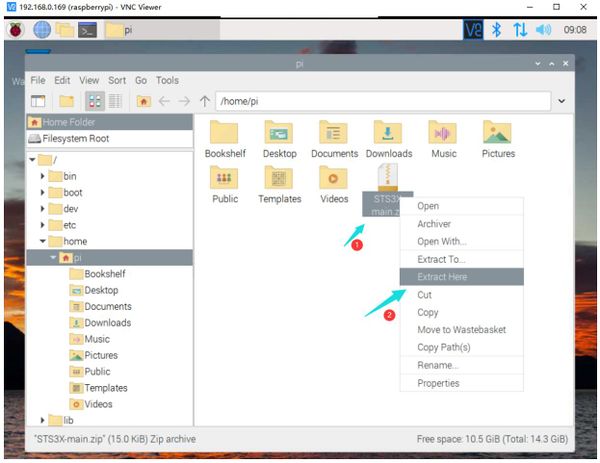Select Extract Here from the context menu
Viewport: 600px width, 463px height.
pos(441,277)
